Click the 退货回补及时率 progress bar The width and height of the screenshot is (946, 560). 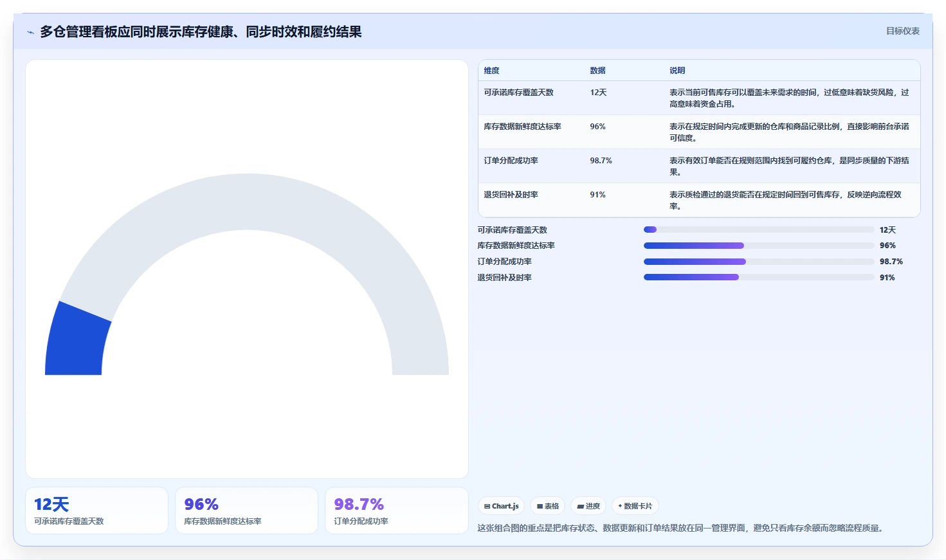(x=759, y=278)
